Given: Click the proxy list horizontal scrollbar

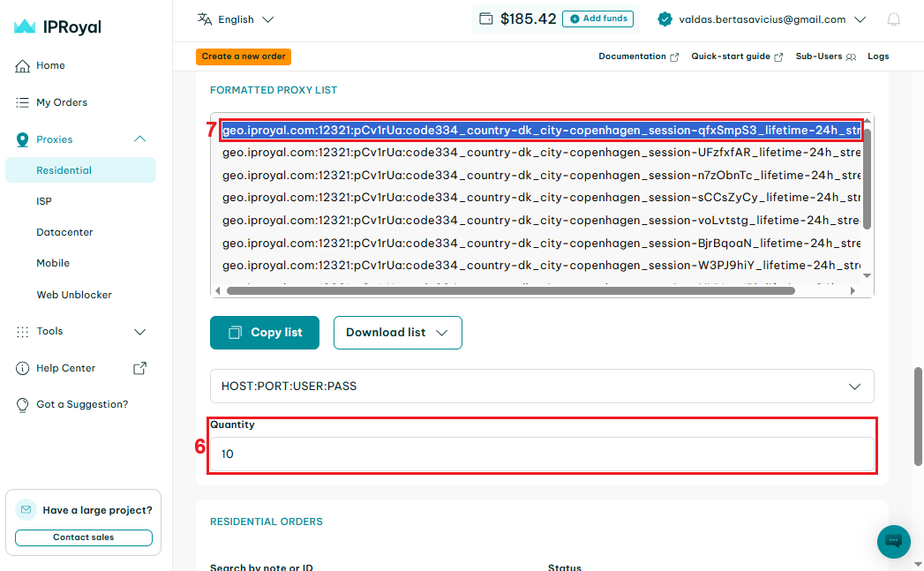Looking at the screenshot, I should point(511,291).
